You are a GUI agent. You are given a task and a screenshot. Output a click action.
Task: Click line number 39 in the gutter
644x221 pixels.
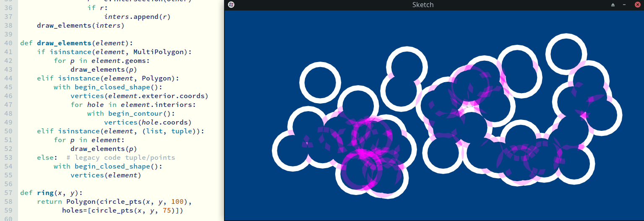pos(8,34)
